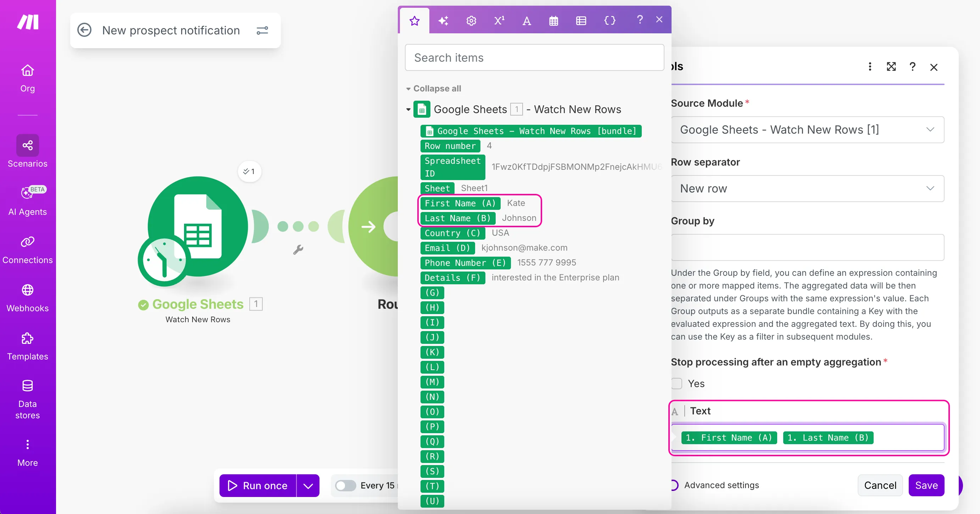Save the text aggregator settings
This screenshot has width=980, height=514.
[x=926, y=485]
